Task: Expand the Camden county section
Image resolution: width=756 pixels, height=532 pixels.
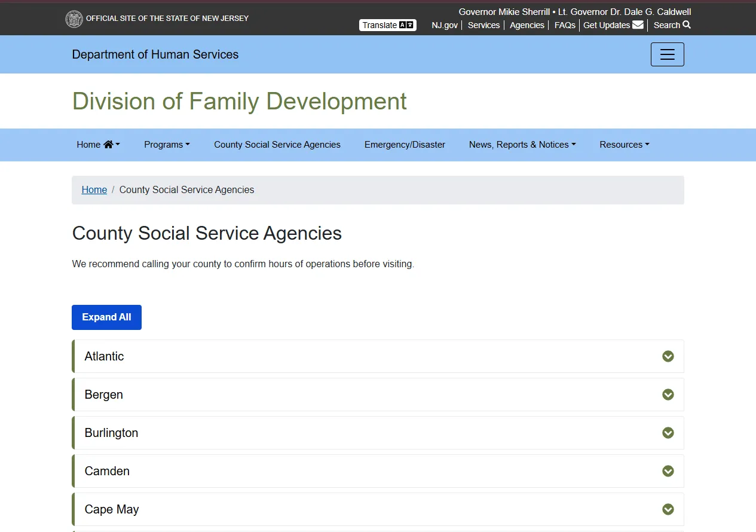Action: [378, 471]
